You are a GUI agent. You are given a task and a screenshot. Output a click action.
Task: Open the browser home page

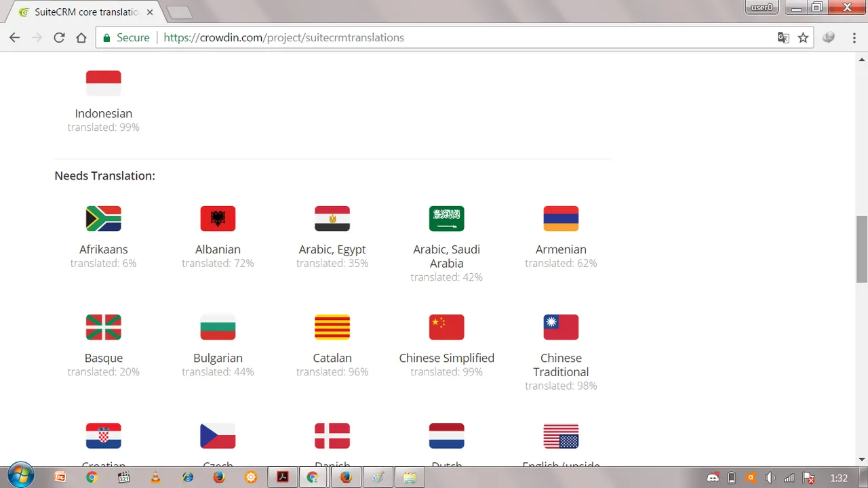(x=81, y=38)
